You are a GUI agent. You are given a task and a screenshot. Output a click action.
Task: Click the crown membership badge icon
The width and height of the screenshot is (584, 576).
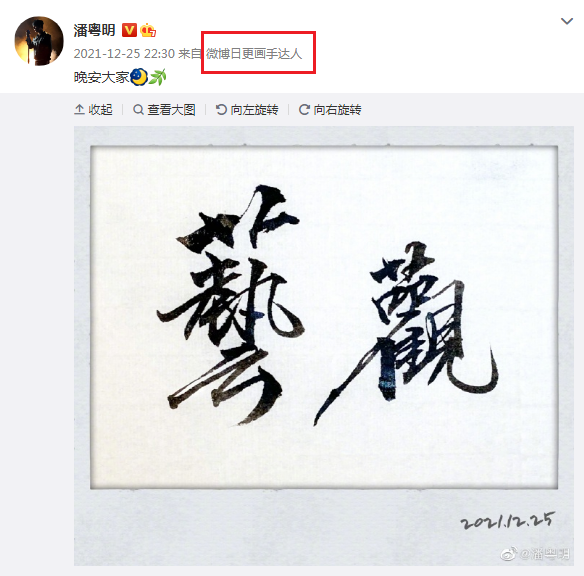(x=148, y=30)
